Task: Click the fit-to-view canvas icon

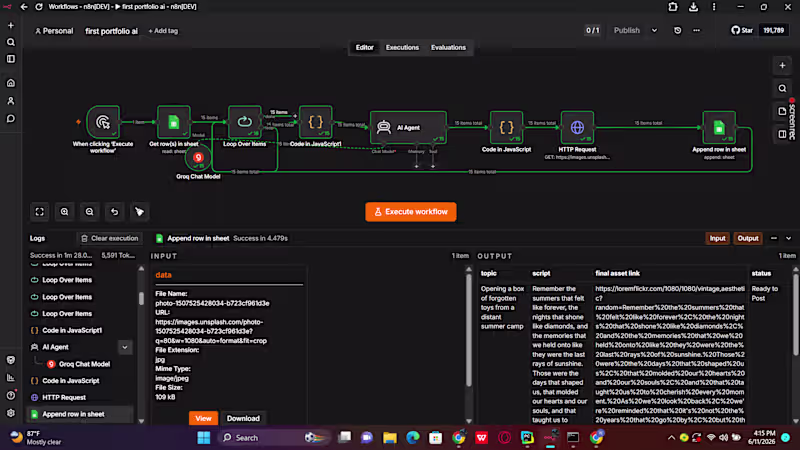Action: click(x=39, y=212)
